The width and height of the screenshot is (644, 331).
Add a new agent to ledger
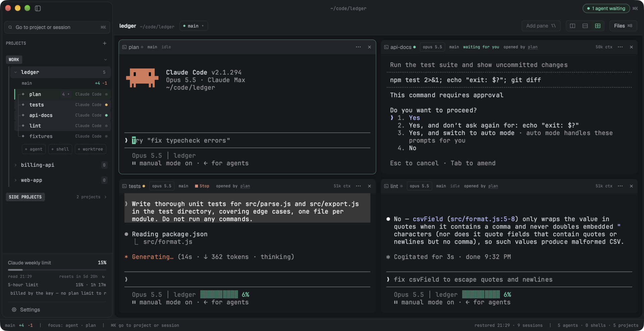34,149
